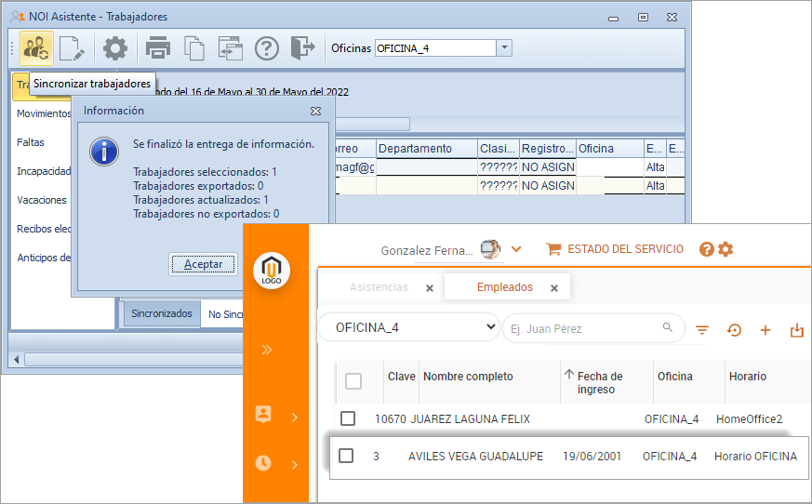Click the help question mark toolbar icon
812x504 pixels.
coord(267,48)
